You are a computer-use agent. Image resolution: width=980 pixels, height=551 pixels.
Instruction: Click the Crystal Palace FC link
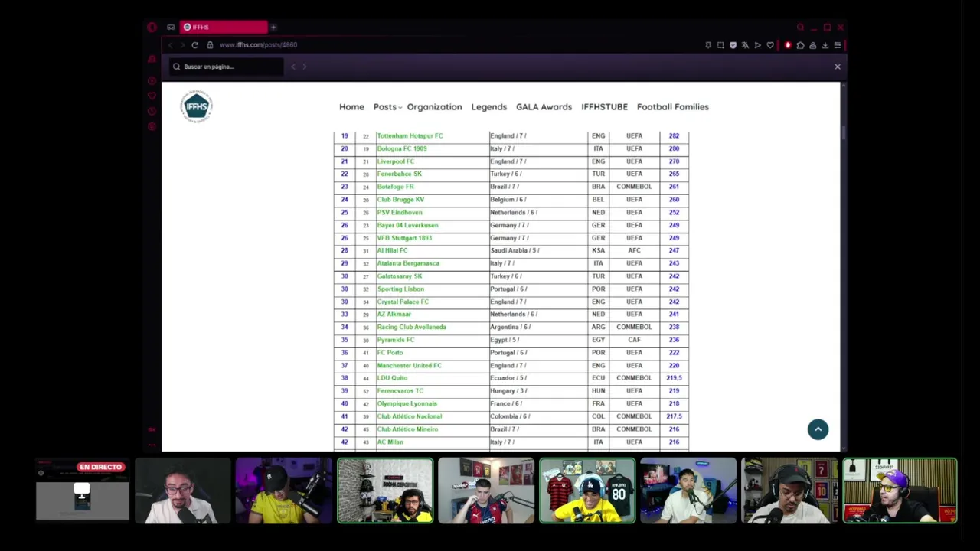pos(403,302)
